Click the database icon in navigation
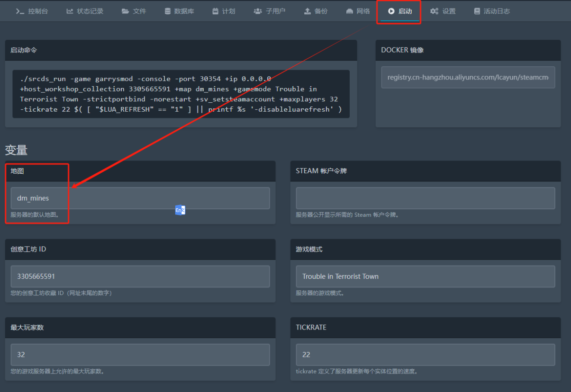571x392 pixels. [168, 11]
